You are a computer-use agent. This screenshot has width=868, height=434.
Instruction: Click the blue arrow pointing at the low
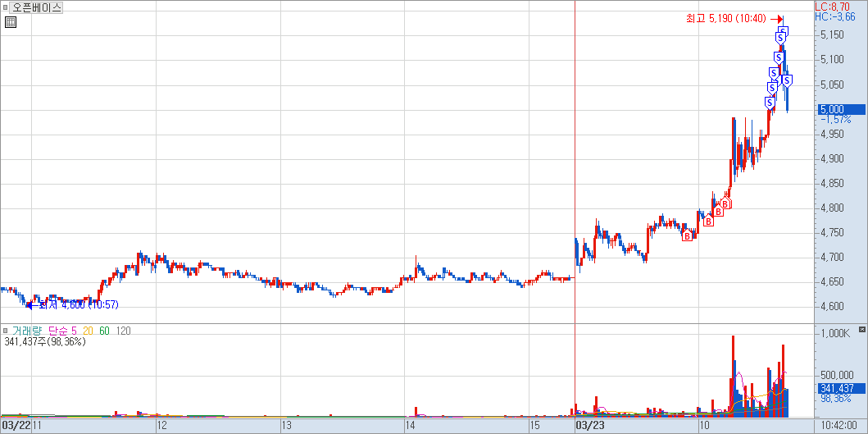pyautogui.click(x=32, y=305)
